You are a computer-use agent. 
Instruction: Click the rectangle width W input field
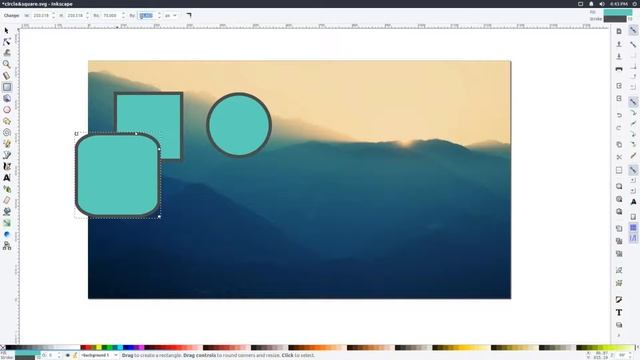tap(41, 16)
